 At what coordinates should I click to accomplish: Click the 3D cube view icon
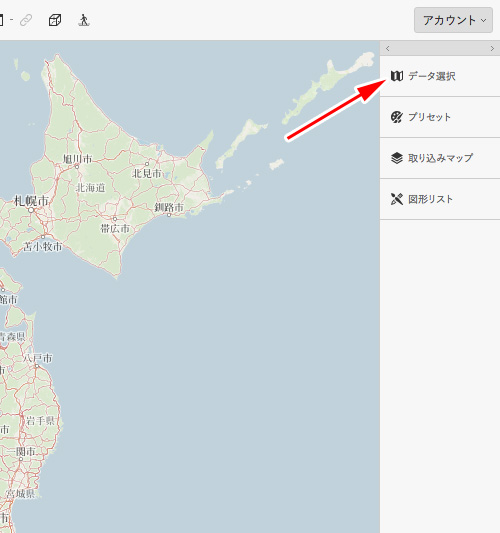coord(55,20)
